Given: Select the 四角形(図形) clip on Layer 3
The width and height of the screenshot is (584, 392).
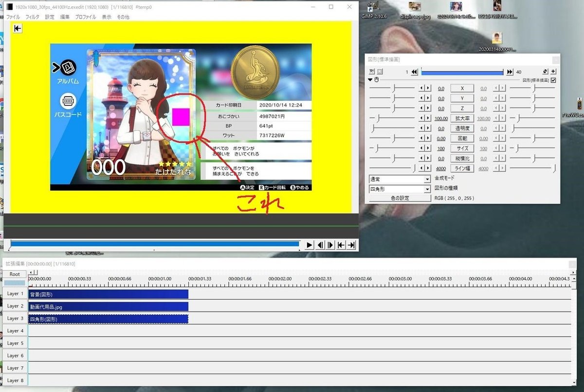Looking at the screenshot, I should point(108,319).
